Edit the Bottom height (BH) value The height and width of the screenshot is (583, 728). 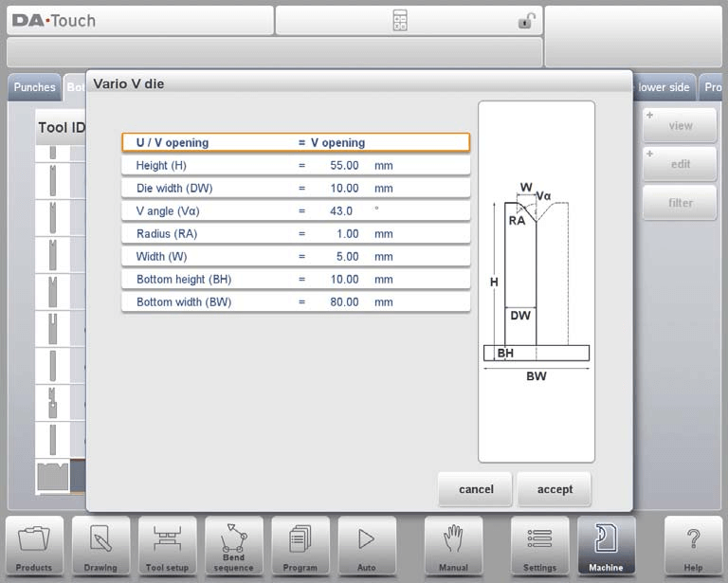[296, 279]
